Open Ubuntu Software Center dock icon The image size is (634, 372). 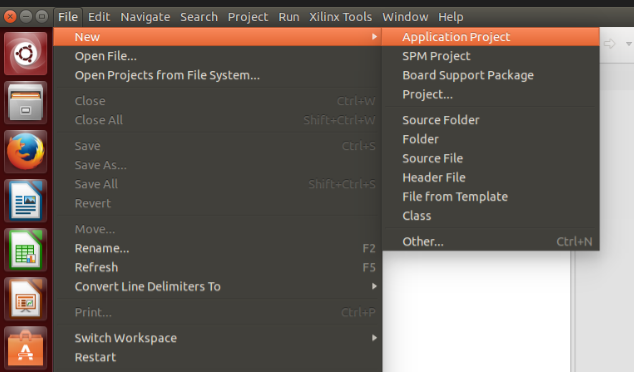click(x=25, y=348)
